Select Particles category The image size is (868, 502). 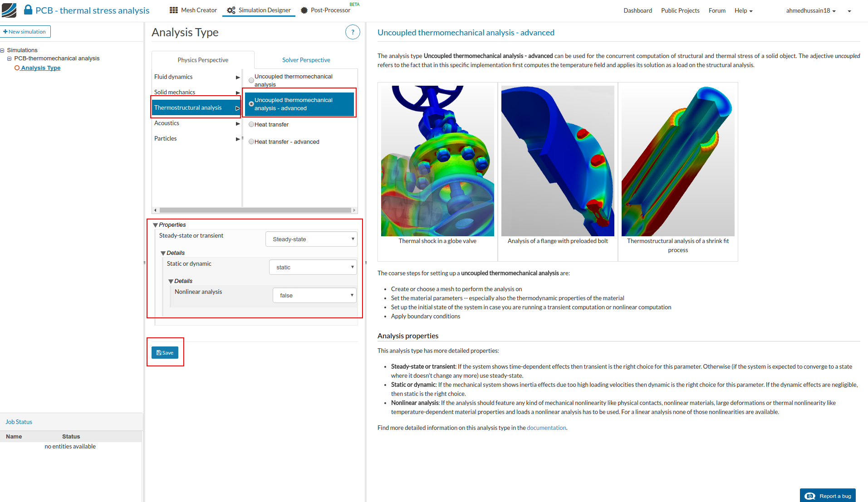pos(196,138)
